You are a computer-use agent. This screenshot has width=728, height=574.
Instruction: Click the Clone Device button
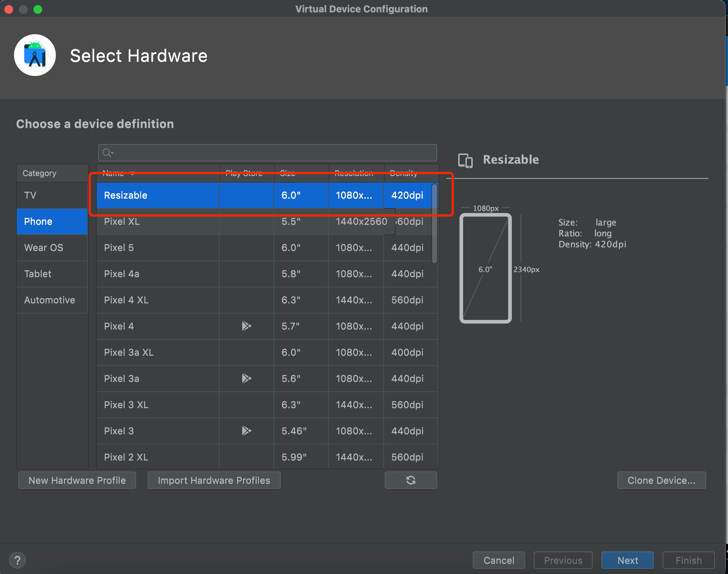point(661,480)
